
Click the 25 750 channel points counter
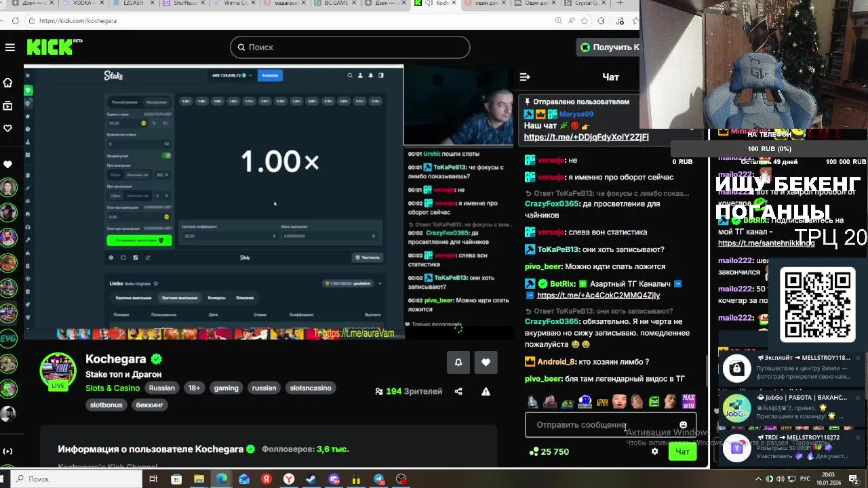click(549, 452)
